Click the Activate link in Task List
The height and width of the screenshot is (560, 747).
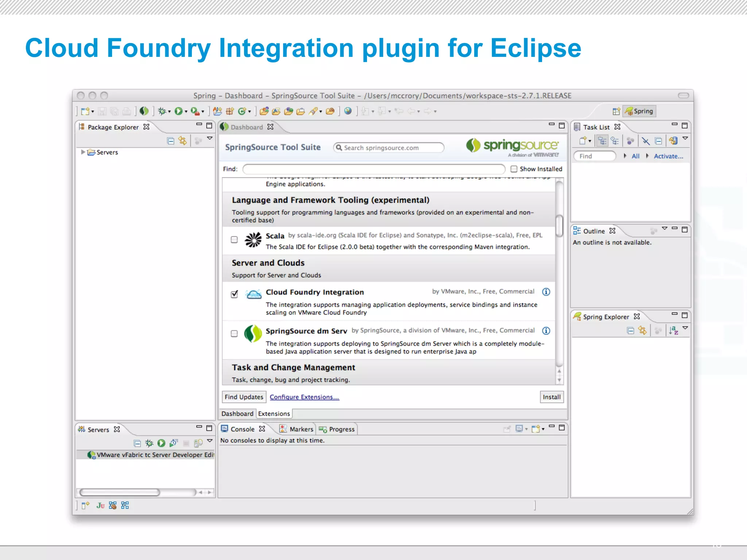(x=668, y=156)
